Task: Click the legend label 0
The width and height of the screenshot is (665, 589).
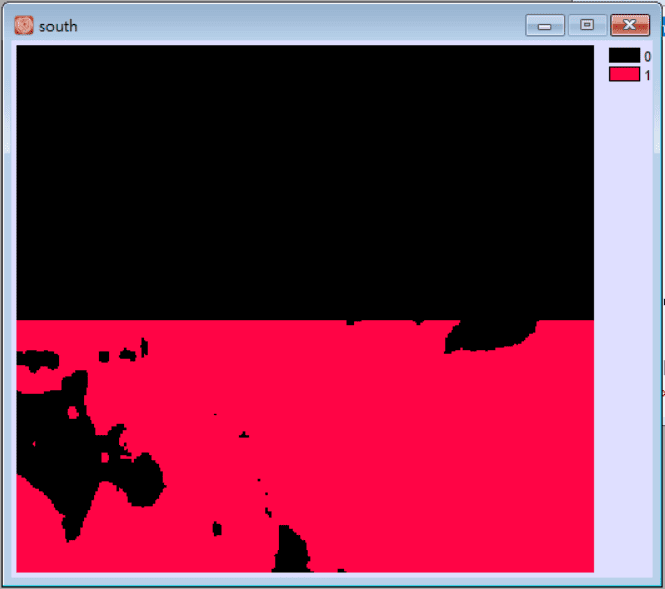Action: point(647,56)
